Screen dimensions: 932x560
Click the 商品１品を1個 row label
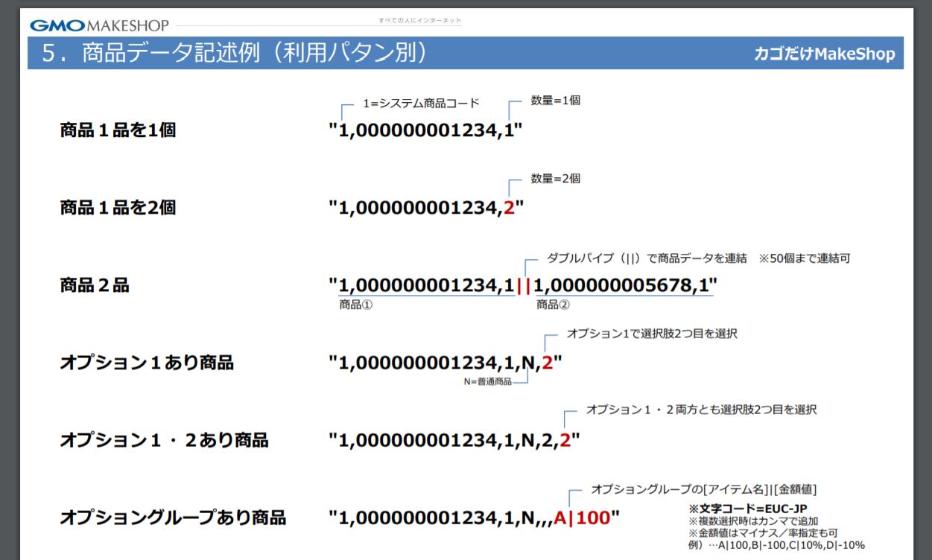(118, 130)
